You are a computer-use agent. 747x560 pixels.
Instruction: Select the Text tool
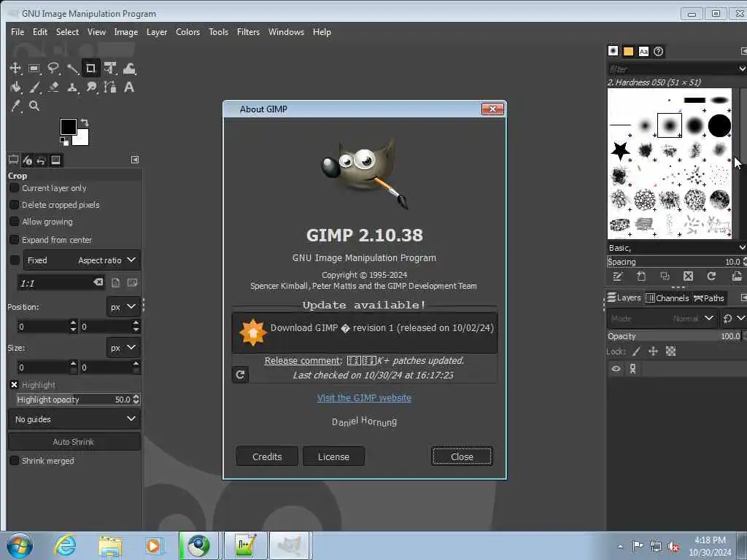click(x=129, y=87)
